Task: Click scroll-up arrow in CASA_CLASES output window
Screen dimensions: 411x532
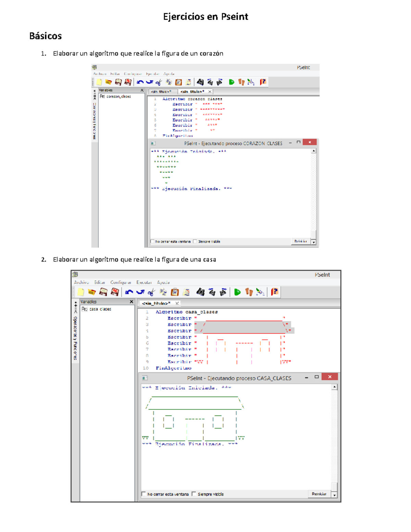Action: [334, 387]
